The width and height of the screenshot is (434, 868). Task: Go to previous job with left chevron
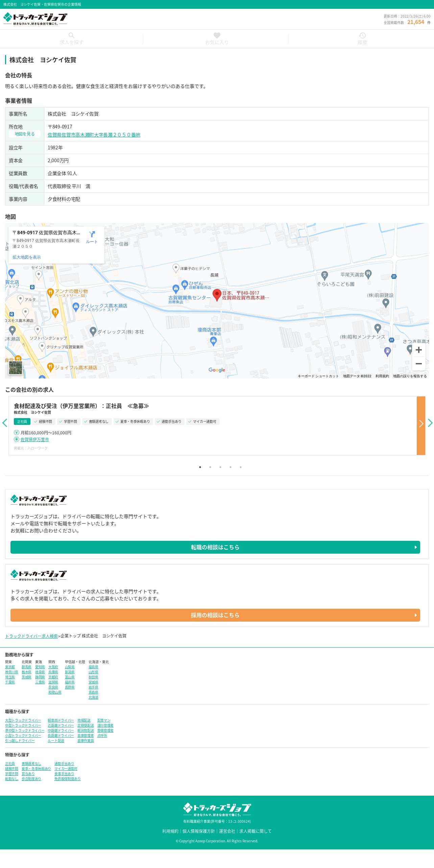(5, 423)
